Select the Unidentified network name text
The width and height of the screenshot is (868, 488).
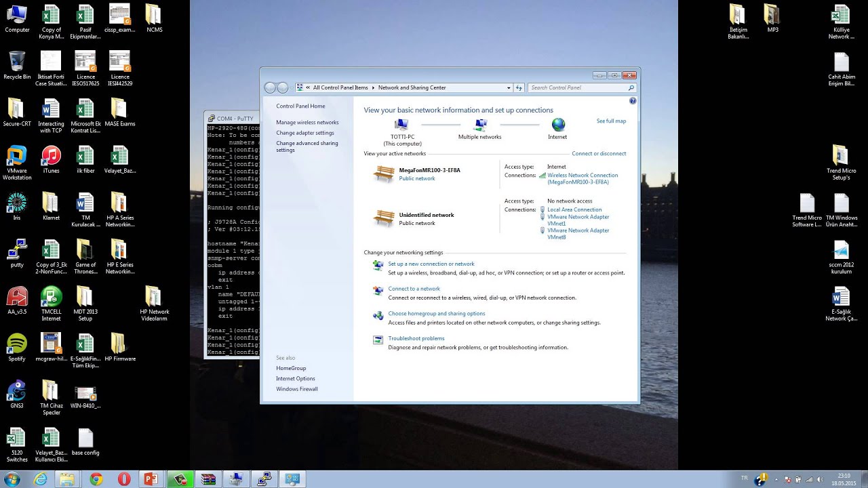pos(427,215)
